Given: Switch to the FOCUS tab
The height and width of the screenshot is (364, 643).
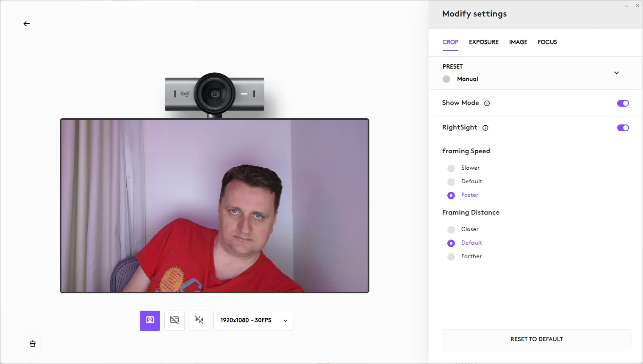Looking at the screenshot, I should pyautogui.click(x=547, y=42).
